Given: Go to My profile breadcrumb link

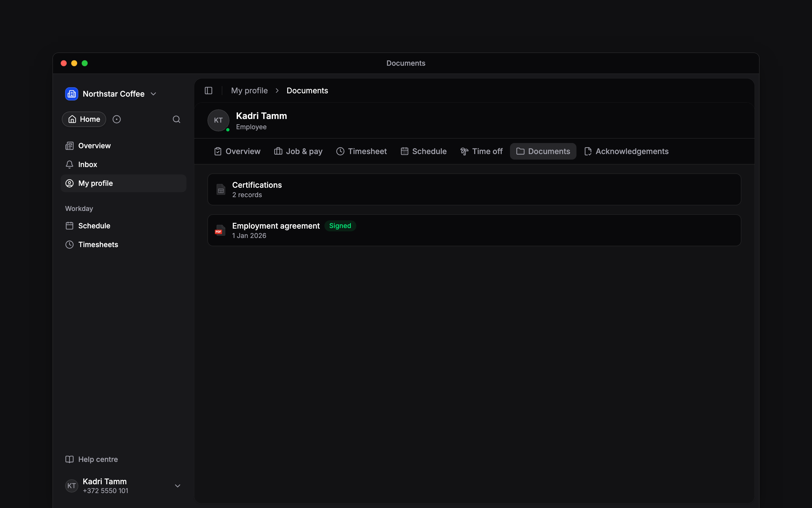Looking at the screenshot, I should click(249, 91).
